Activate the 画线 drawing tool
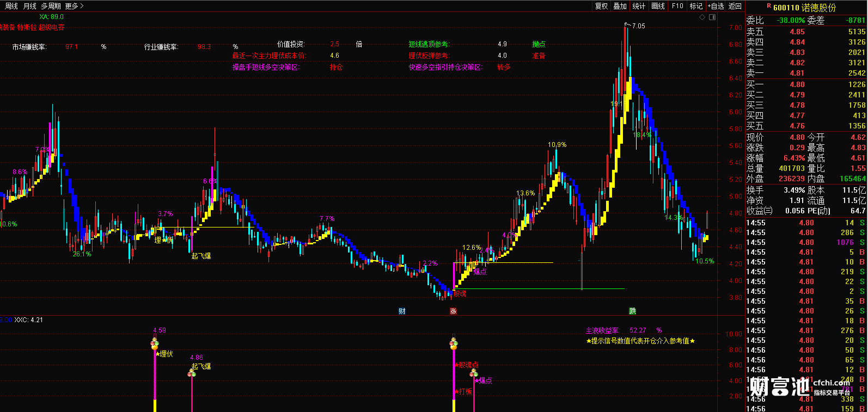Viewport: 868px width, 412px height. click(x=658, y=6)
